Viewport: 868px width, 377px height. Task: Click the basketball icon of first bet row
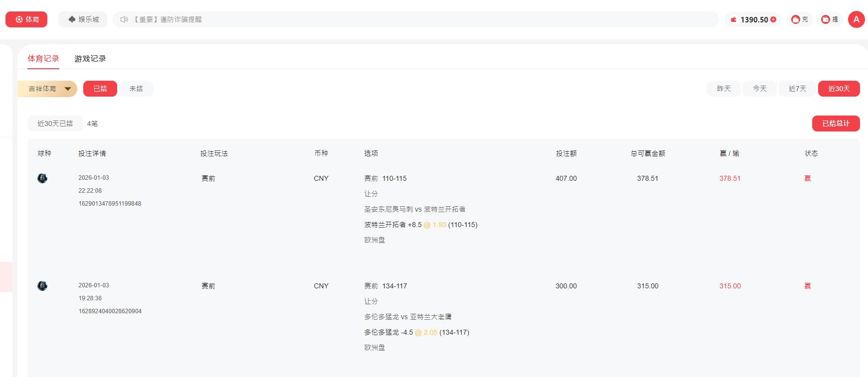(42, 178)
